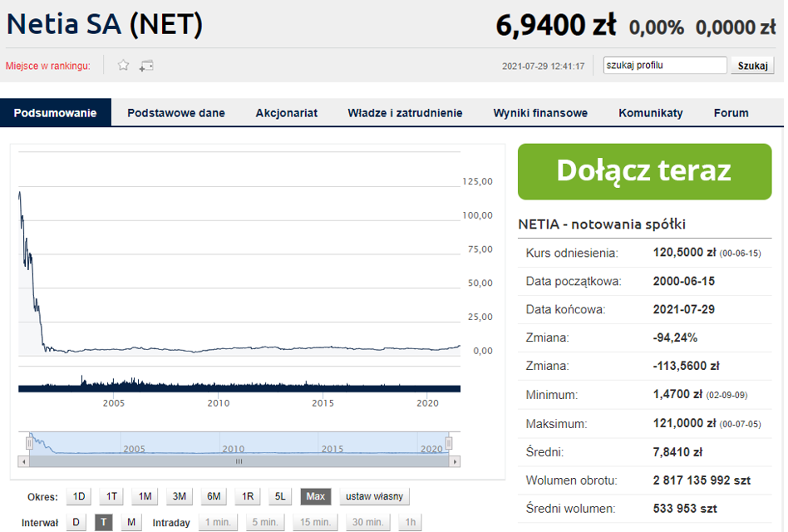Switch to the Podstawowe dane tab
788x532 pixels.
click(x=176, y=113)
